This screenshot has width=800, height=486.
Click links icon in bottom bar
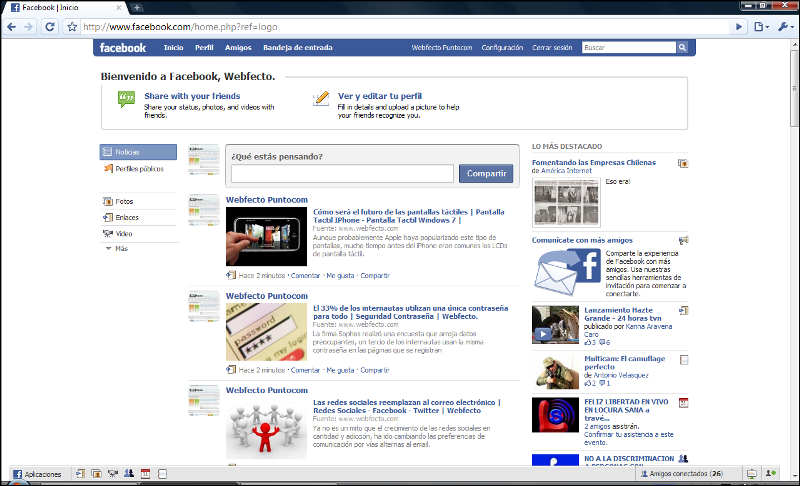click(x=80, y=474)
